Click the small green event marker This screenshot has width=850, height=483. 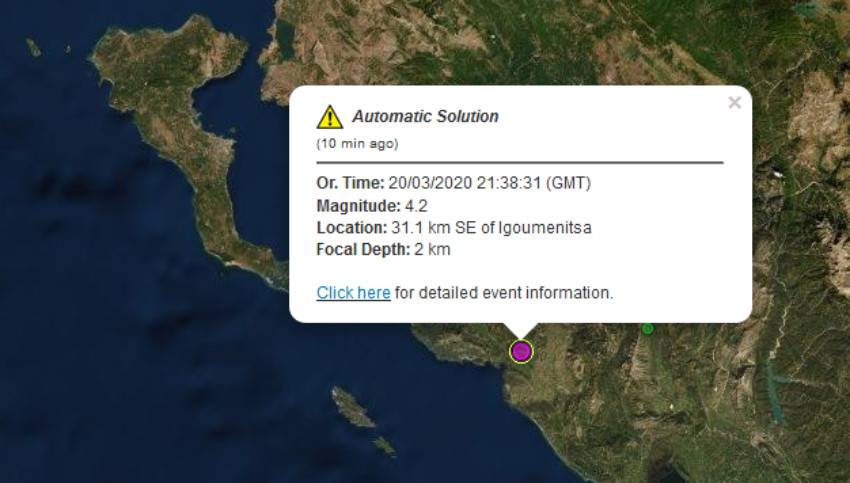point(647,328)
